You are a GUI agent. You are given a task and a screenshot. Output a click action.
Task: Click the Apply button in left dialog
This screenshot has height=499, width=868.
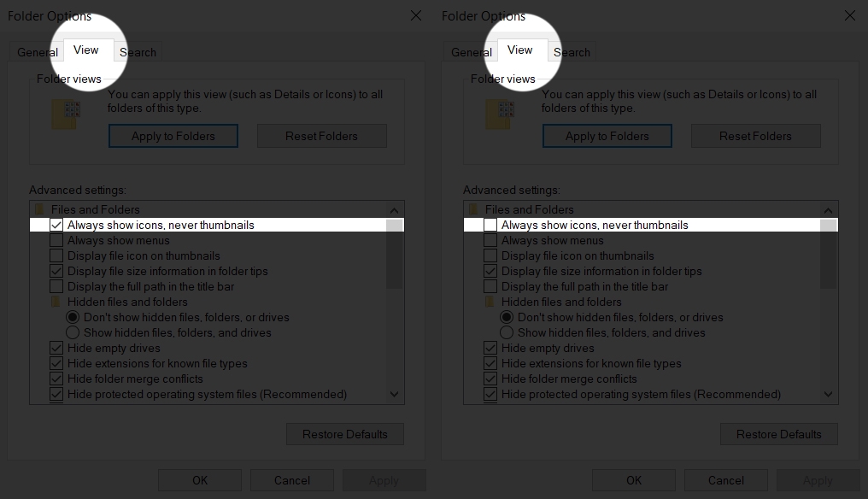(384, 480)
